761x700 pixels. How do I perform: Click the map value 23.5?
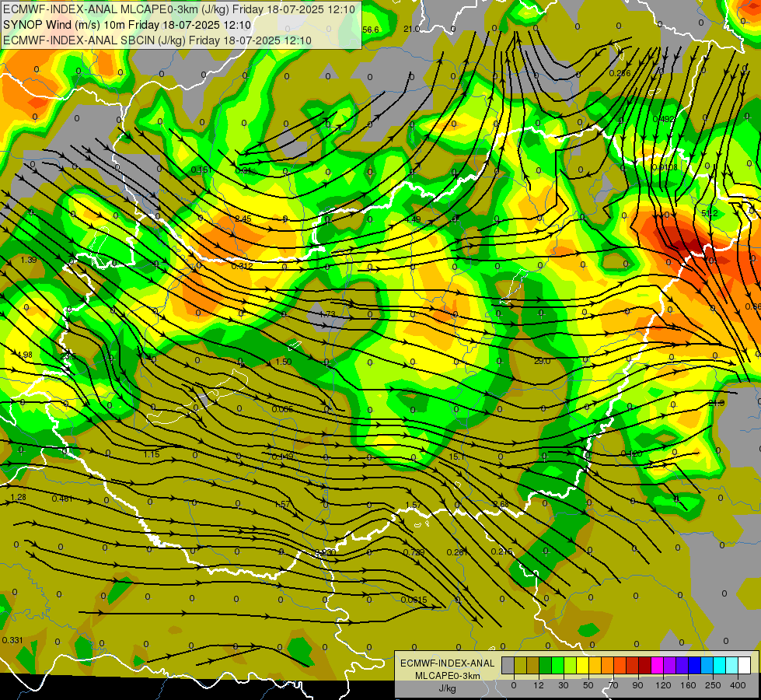(x=68, y=356)
